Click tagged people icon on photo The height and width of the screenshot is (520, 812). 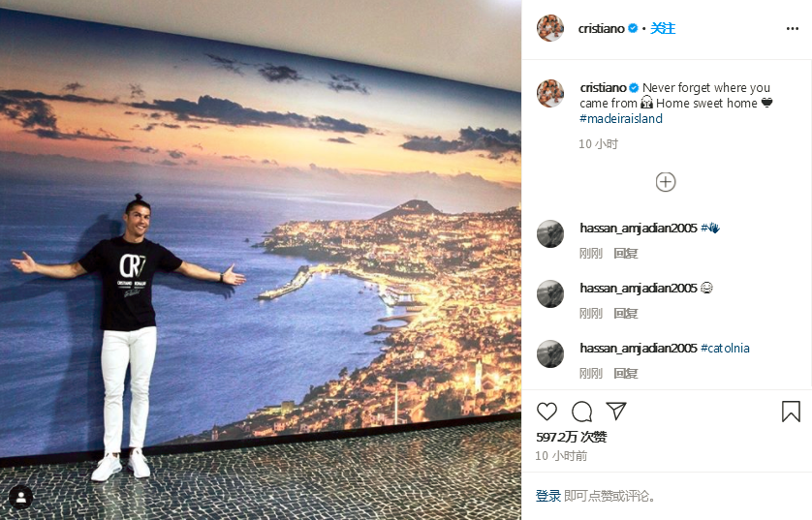pos(21,497)
